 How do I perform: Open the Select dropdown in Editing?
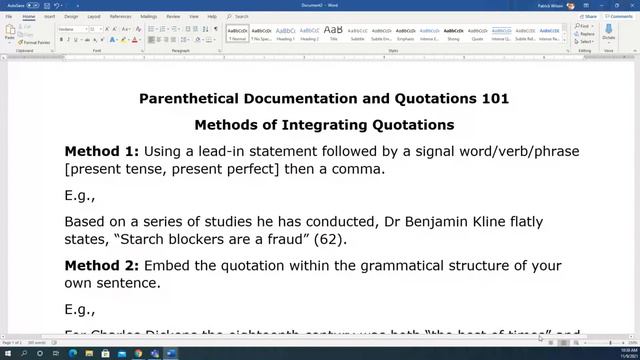[x=584, y=42]
